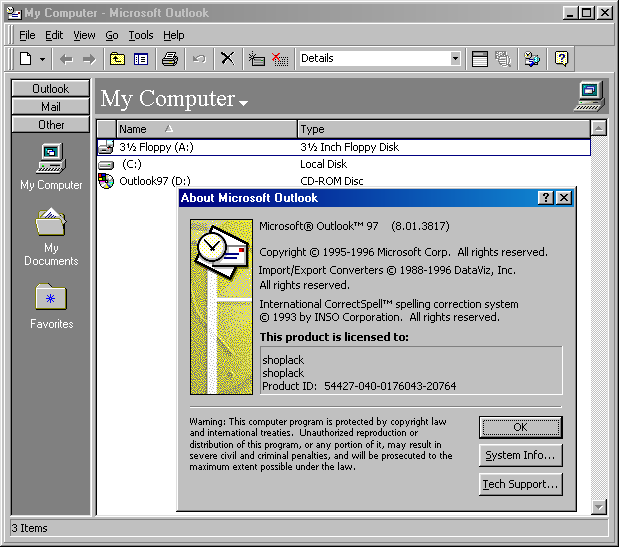The image size is (619, 547).
Task: Switch to the Other bar group
Action: (x=51, y=125)
